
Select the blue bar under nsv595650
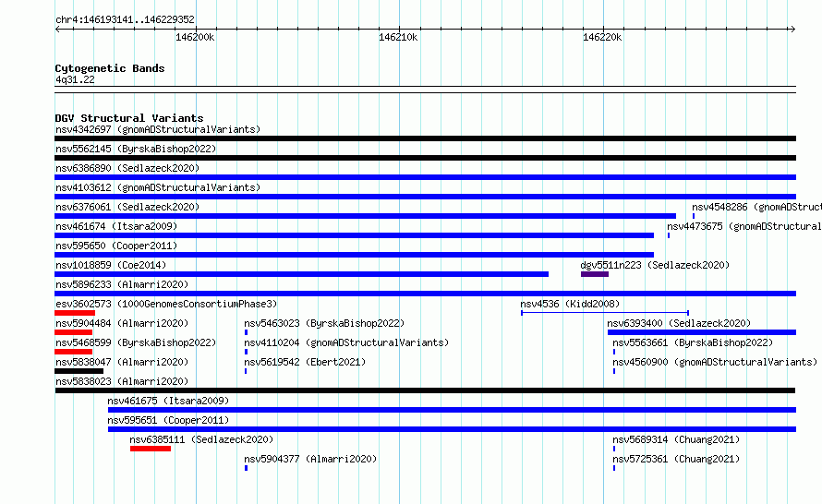pyautogui.click(x=355, y=255)
